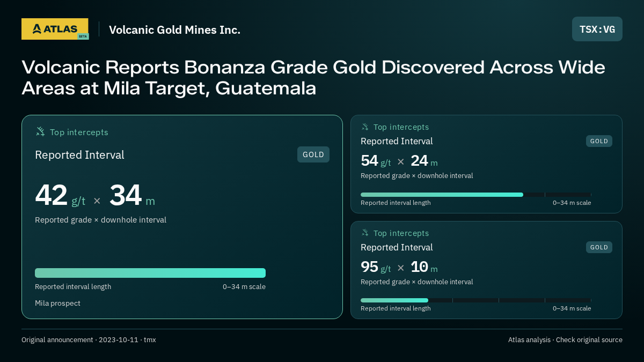
Task: Click the Mila prospect label
Action: (x=57, y=303)
